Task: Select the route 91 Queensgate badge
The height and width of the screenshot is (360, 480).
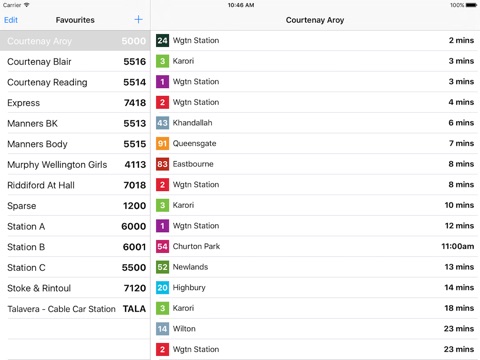Action: [162, 144]
